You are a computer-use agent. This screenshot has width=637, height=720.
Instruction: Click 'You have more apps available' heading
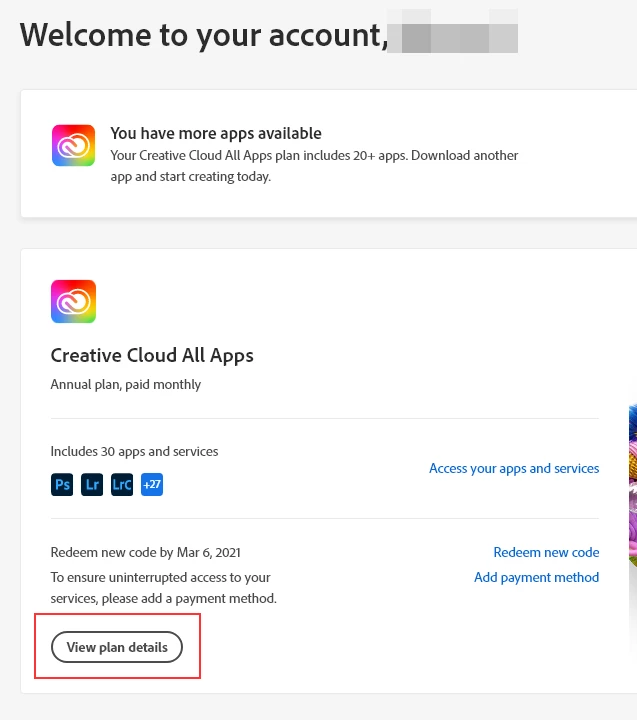pyautogui.click(x=216, y=133)
